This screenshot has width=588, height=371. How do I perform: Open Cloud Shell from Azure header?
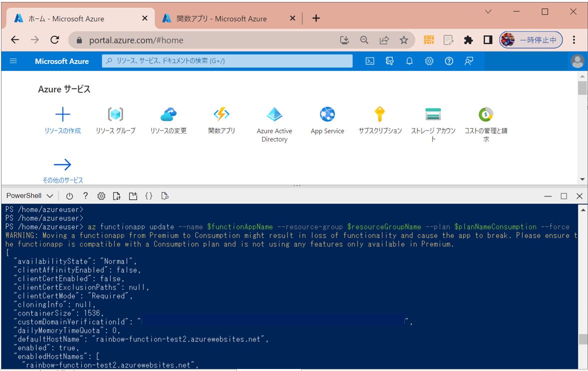click(370, 61)
